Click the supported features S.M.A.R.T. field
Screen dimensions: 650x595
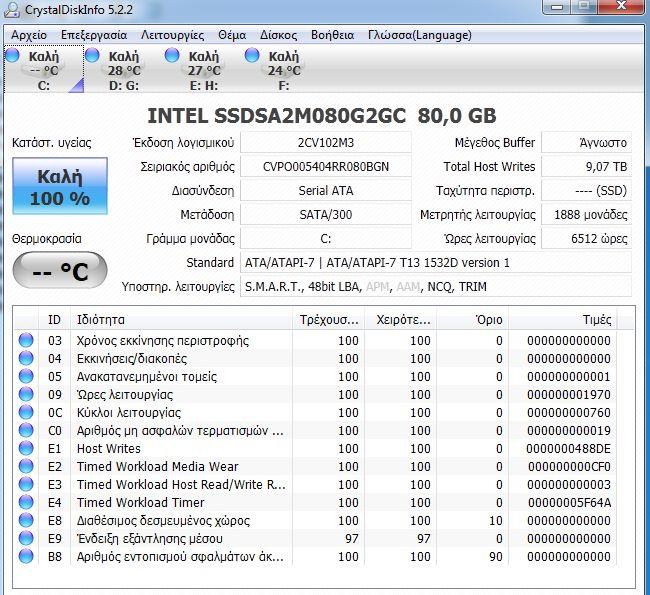(436, 287)
